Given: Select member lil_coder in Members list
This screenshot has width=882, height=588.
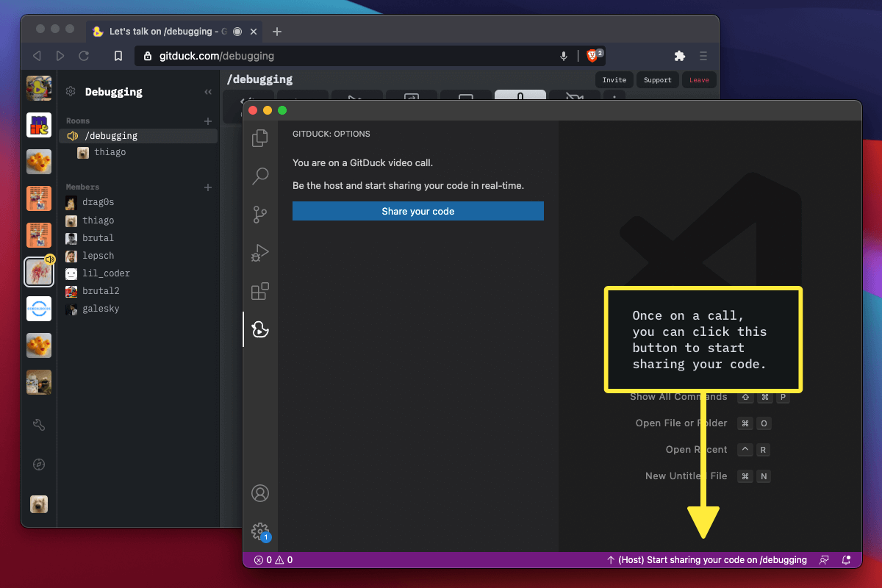Looking at the screenshot, I should 98,273.
